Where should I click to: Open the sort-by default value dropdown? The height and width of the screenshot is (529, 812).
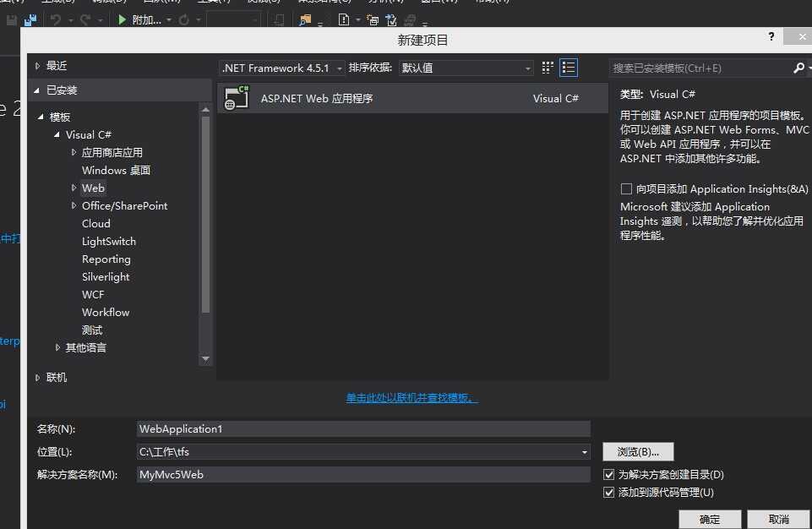[x=466, y=68]
